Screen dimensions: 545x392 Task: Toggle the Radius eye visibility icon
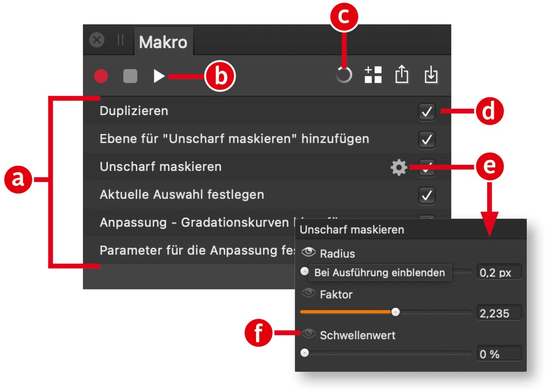point(308,252)
